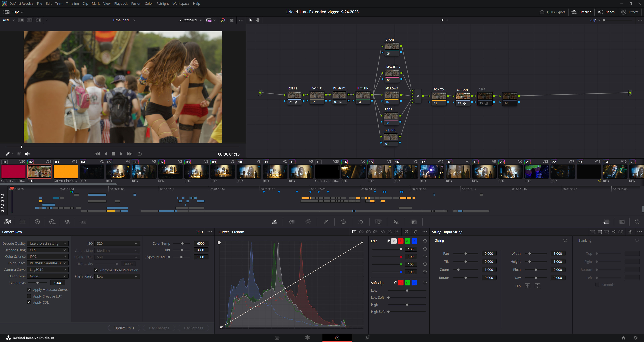Open HDR color wheels palette
This screenshot has height=342, width=644.
tap(52, 222)
